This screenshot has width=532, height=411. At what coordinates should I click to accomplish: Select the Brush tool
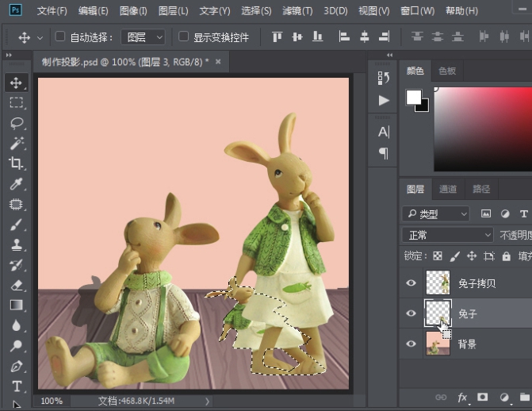pos(16,225)
